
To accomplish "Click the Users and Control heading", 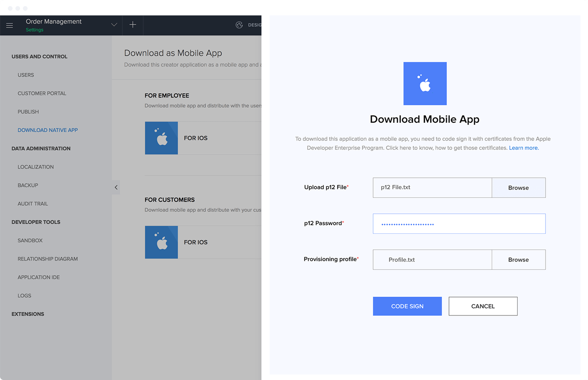I will (39, 57).
